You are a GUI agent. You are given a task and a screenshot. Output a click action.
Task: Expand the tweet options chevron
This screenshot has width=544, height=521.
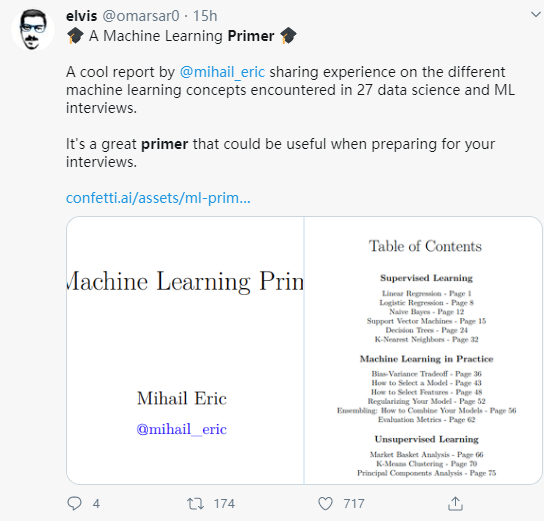click(536, 15)
